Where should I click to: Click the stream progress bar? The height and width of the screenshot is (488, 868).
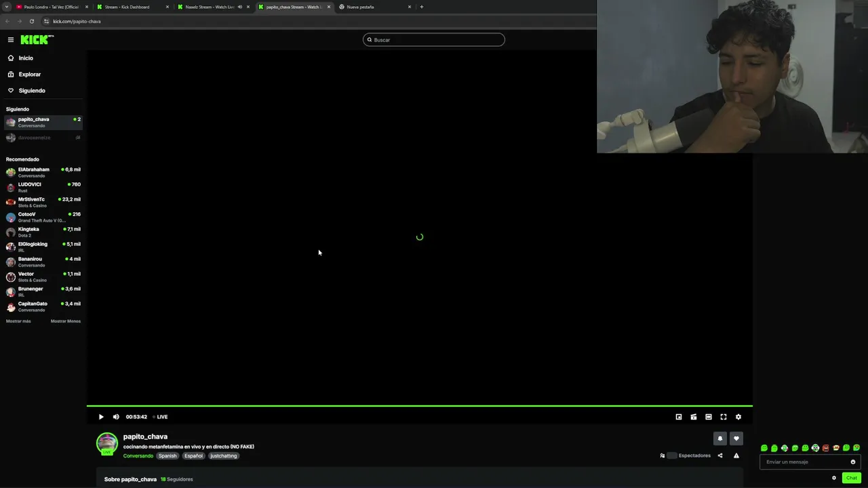click(419, 406)
